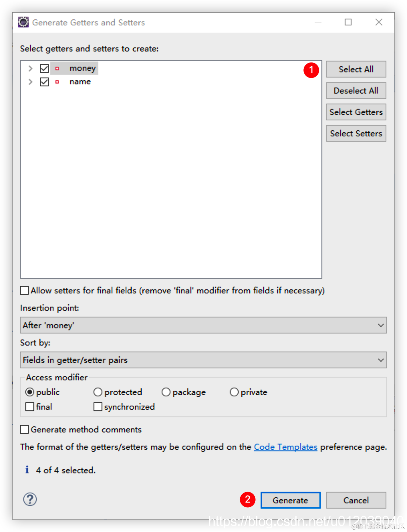The image size is (407, 532).
Task: Open the Insertion point dropdown
Action: coord(203,325)
